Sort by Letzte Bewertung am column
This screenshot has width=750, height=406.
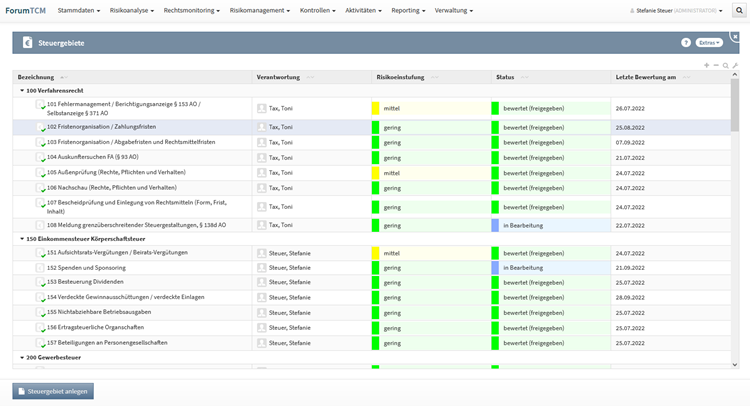coord(646,77)
